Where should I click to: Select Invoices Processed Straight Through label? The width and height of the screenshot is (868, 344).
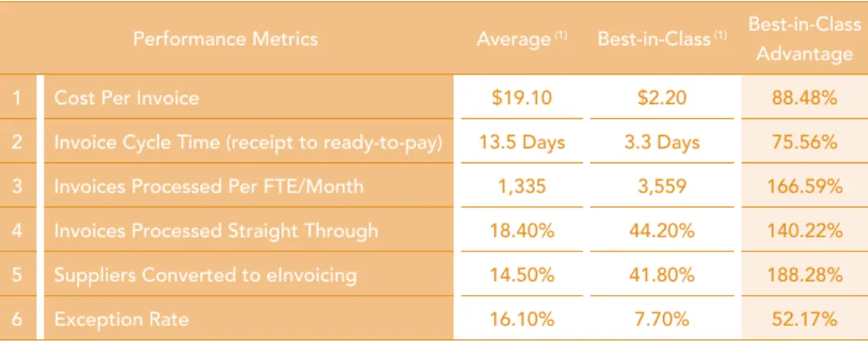[216, 230]
